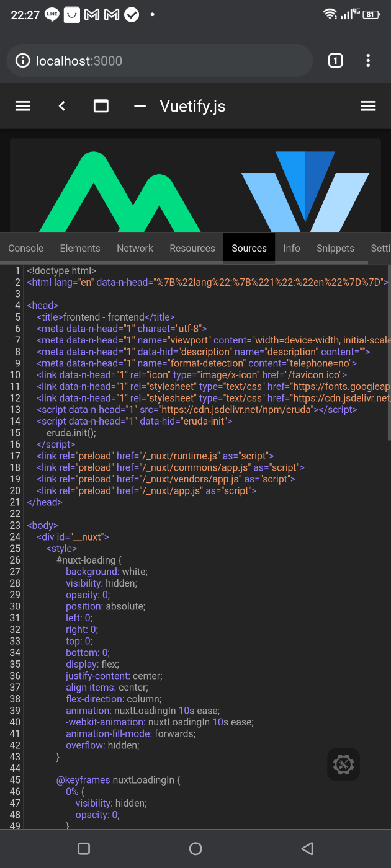This screenshot has height=868, width=391.
Task: View site info icon in address bar
Action: click(x=22, y=61)
